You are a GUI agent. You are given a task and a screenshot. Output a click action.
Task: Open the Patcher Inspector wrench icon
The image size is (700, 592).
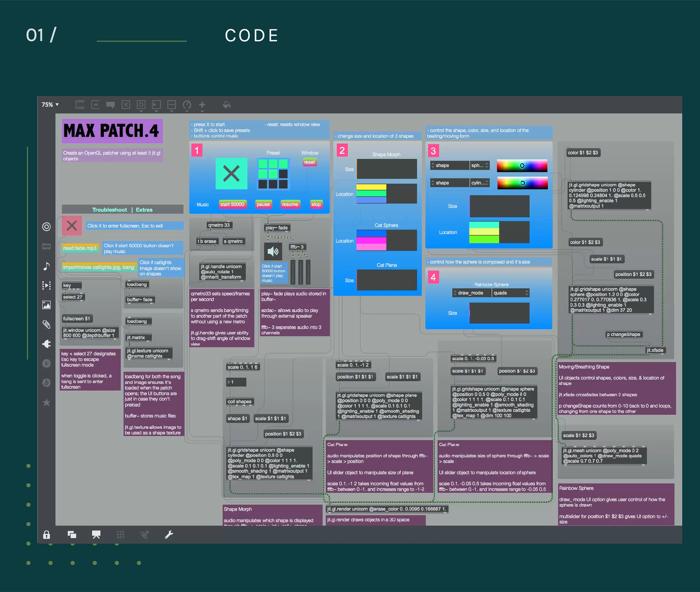tap(169, 534)
